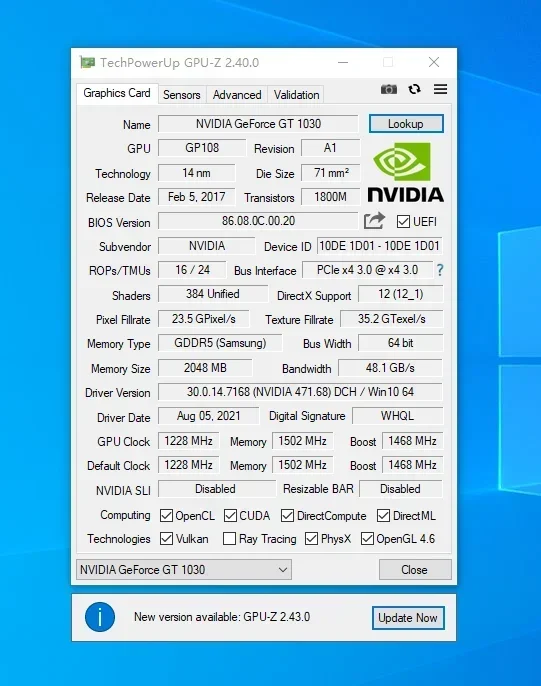
Task: Click the DirectX Support field 12 (12_1)
Action: pos(401,294)
